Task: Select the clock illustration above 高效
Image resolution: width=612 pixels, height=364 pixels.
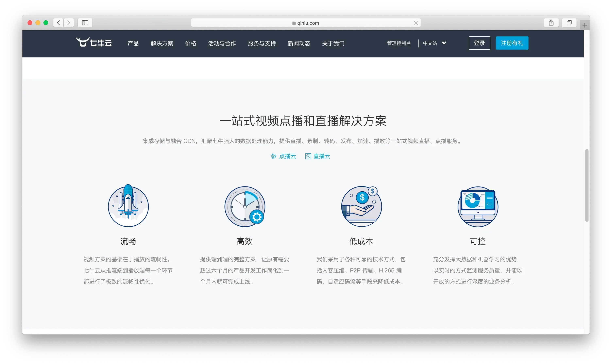Action: [244, 206]
